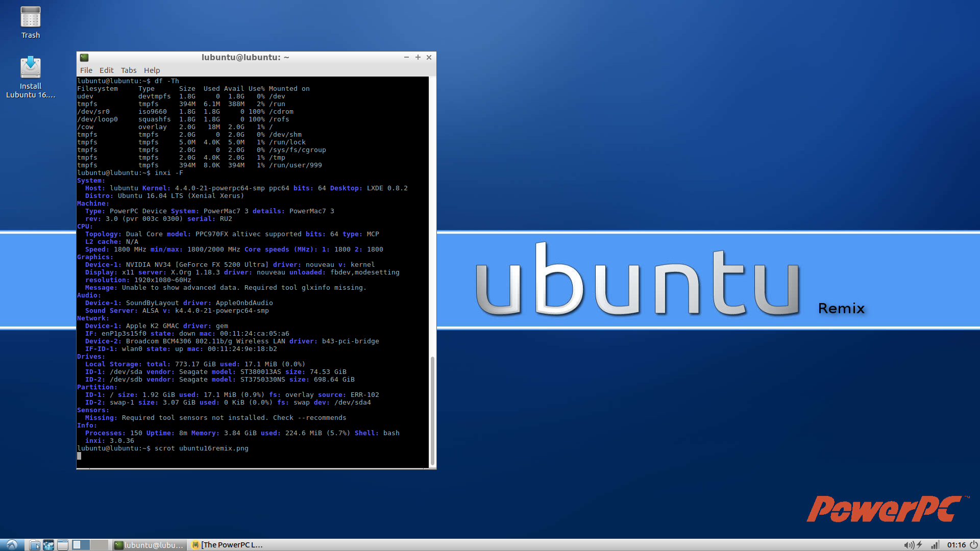Open the File menu in LXTerminal
The height and width of the screenshot is (551, 980).
86,70
